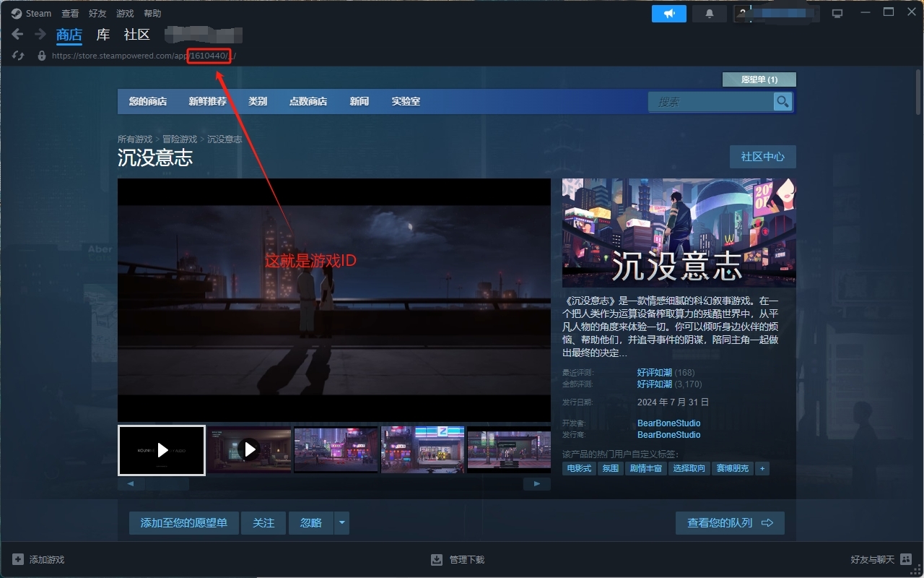Open 点数商店 in store nav

tap(308, 101)
